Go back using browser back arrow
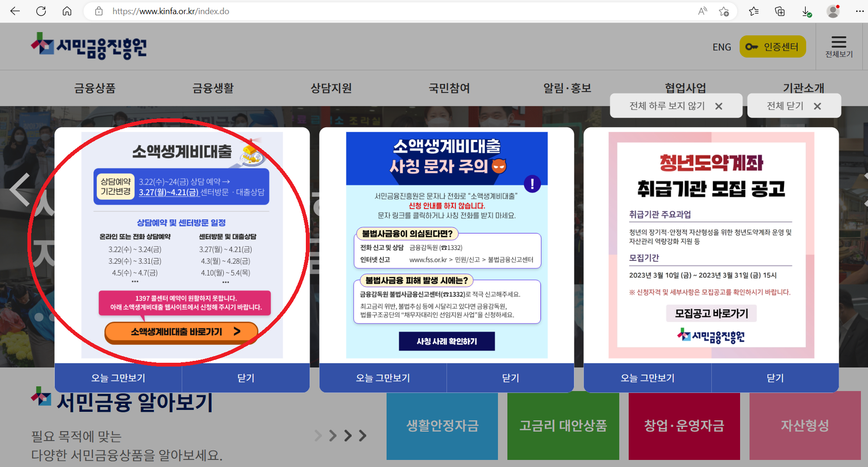Image resolution: width=868 pixels, height=467 pixels. [x=15, y=11]
